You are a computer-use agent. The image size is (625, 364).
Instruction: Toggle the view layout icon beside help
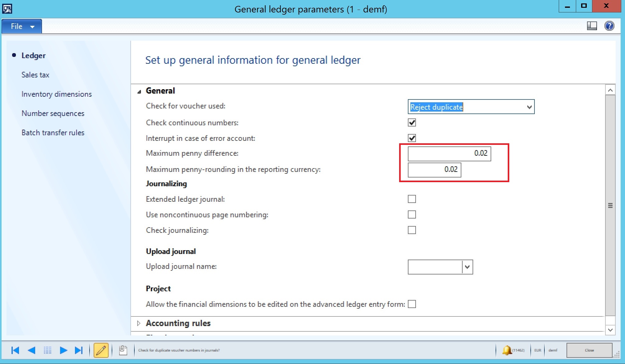[592, 26]
